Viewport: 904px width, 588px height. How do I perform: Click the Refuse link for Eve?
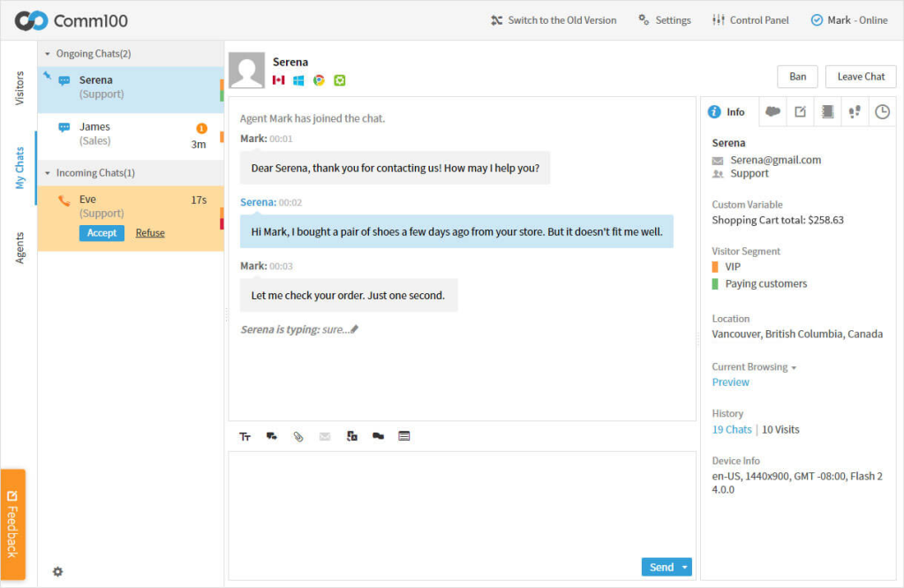[x=150, y=233]
